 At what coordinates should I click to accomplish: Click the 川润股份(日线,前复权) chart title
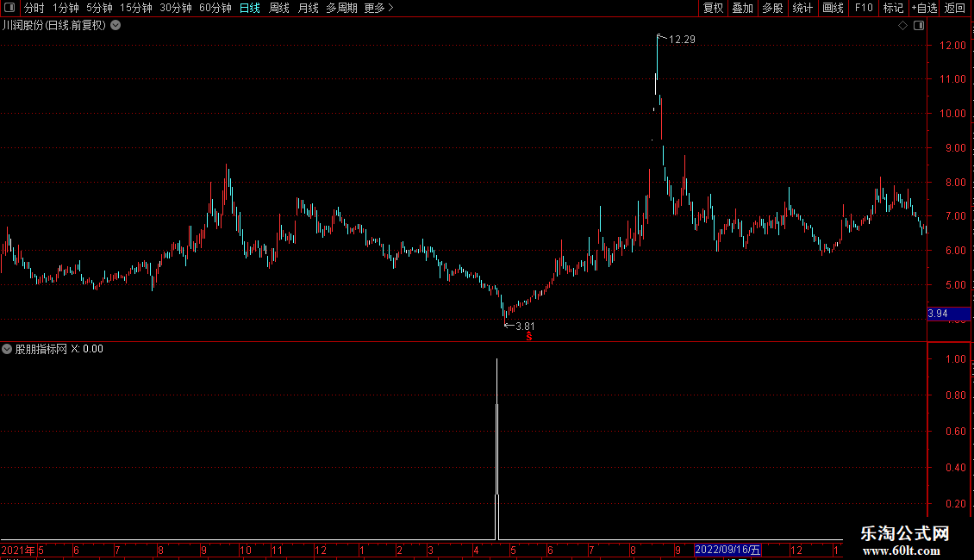(x=54, y=26)
